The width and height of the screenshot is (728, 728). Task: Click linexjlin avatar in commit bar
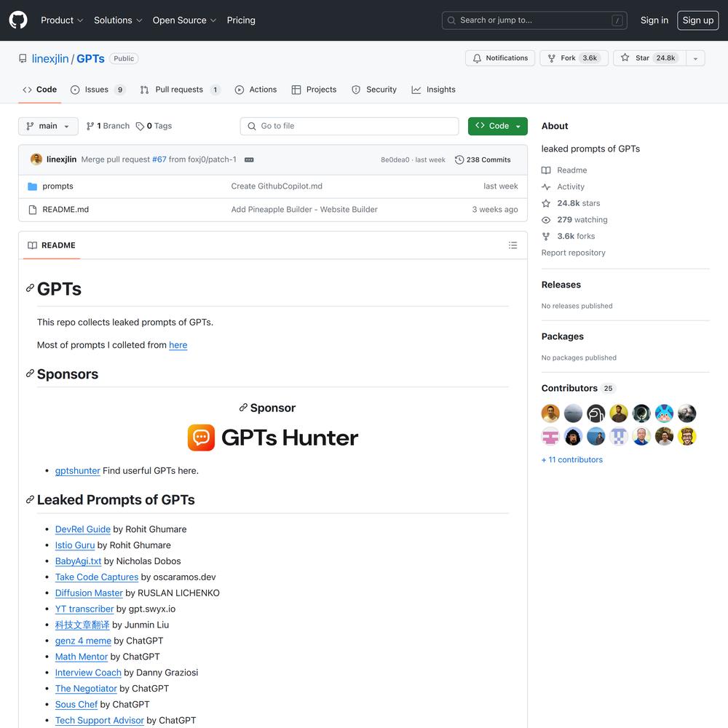(36, 159)
